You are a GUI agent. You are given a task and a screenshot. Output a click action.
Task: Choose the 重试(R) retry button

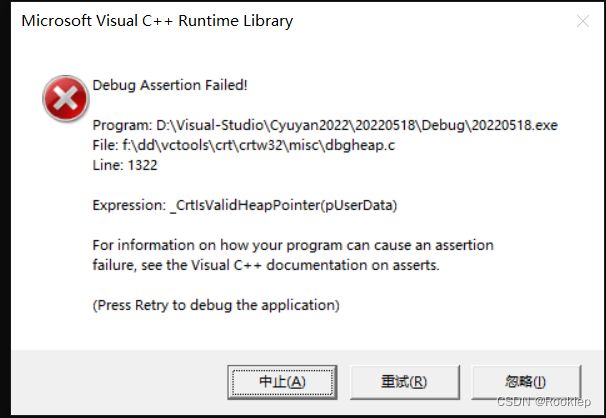click(404, 382)
